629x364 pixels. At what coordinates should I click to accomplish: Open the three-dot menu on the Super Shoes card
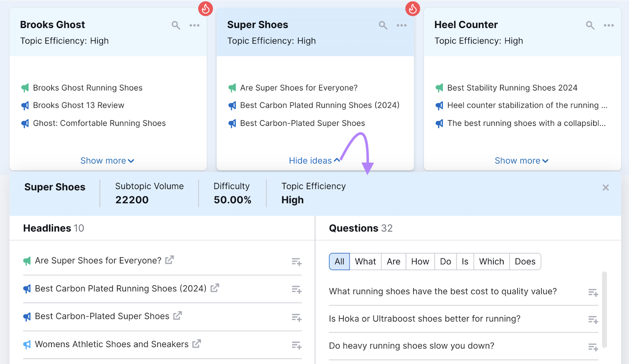tap(401, 25)
